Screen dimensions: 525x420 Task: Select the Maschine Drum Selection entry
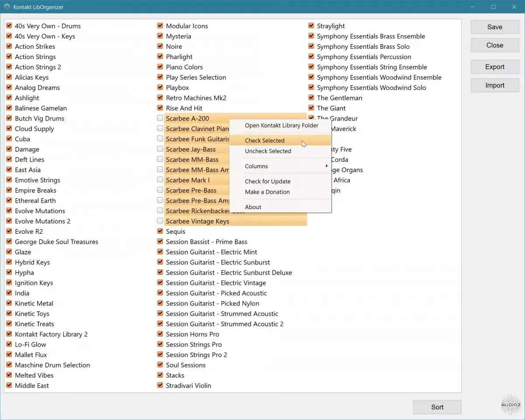point(52,365)
